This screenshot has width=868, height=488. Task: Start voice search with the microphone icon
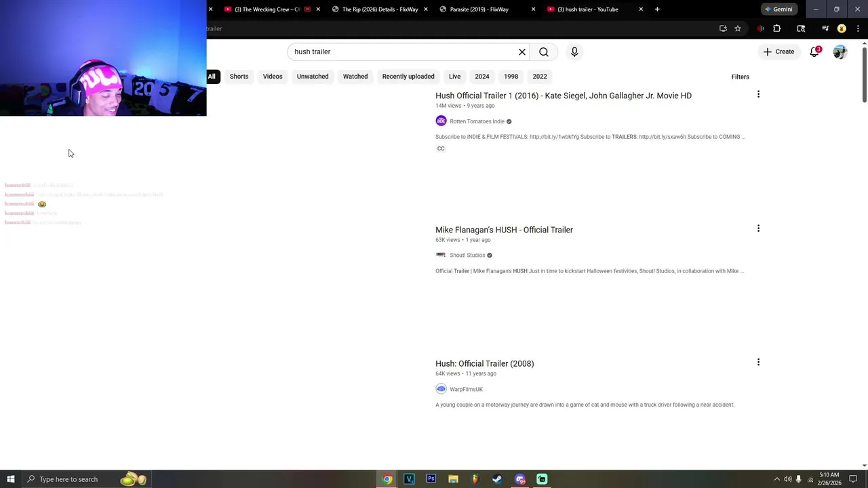pos(574,52)
